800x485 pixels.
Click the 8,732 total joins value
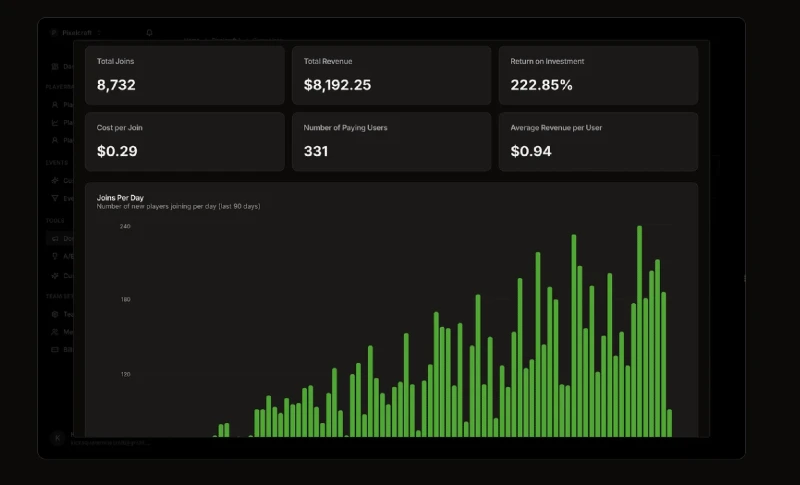(x=116, y=85)
